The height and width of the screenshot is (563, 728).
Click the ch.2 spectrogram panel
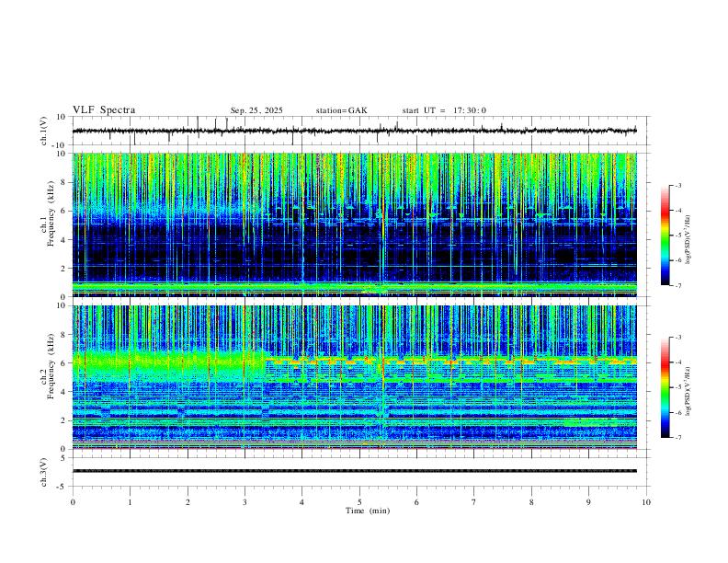354,377
